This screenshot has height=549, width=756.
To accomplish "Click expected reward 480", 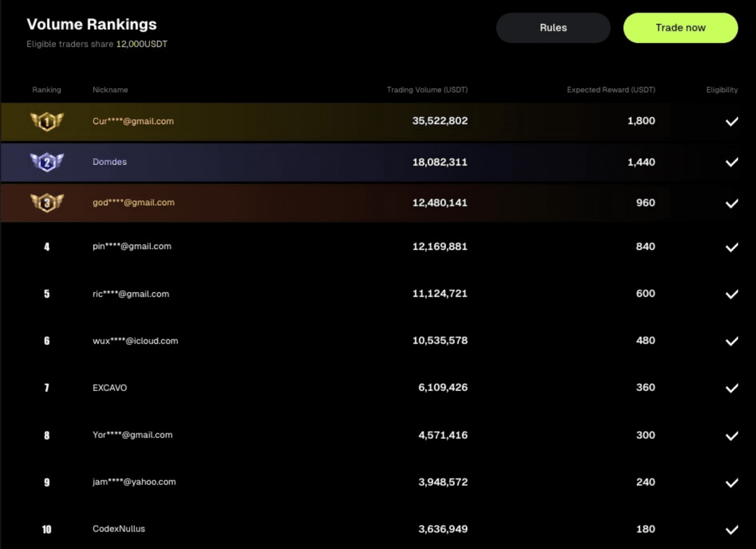I will pyautogui.click(x=646, y=341).
